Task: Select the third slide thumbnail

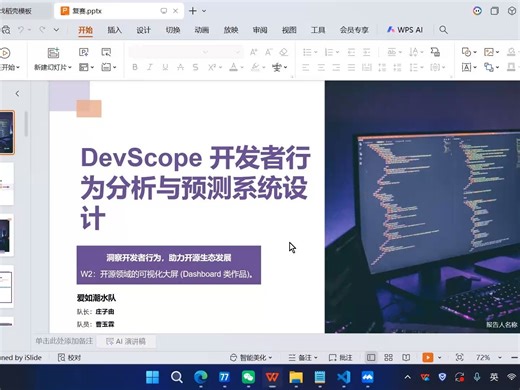Action: 6,235
